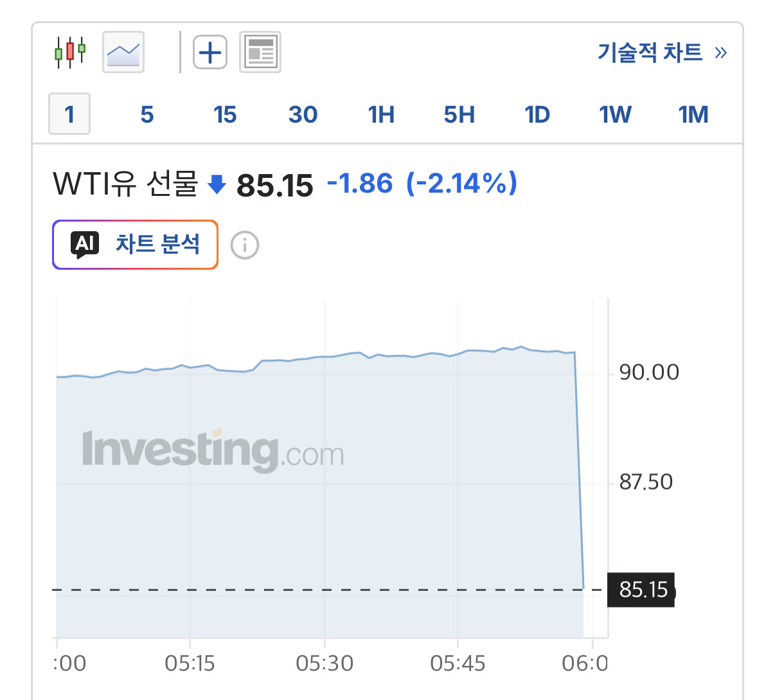Viewport: 775px width, 700px height.
Task: Open the news overlay icon
Action: tap(260, 52)
